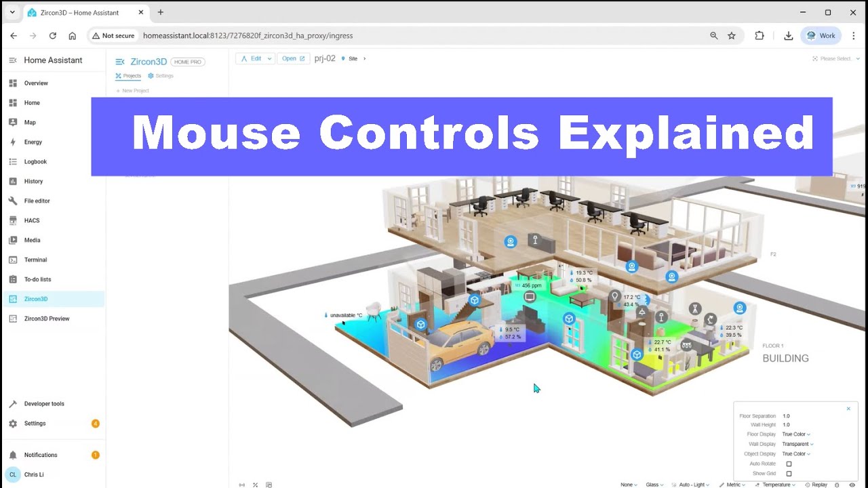Open Developer tools
The image size is (868, 488).
[52, 404]
